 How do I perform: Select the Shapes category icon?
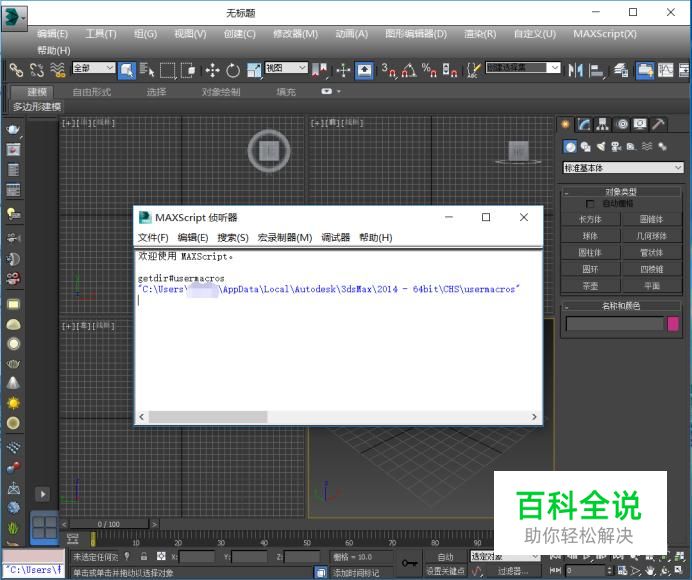586,147
